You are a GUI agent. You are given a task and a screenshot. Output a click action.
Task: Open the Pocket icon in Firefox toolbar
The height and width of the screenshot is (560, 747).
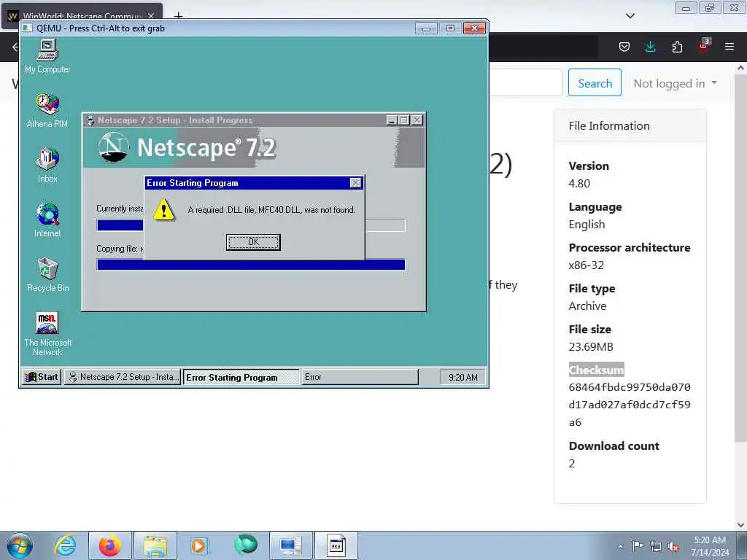coord(624,47)
